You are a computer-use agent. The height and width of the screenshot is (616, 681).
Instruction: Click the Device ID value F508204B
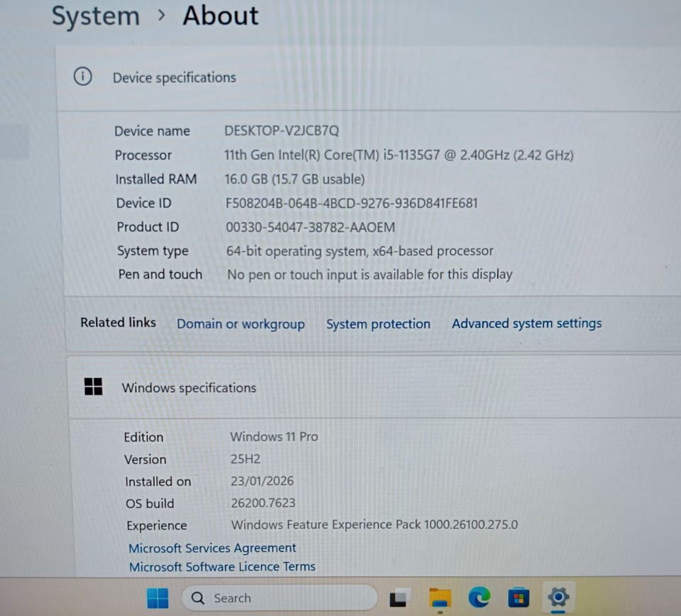tap(351, 203)
